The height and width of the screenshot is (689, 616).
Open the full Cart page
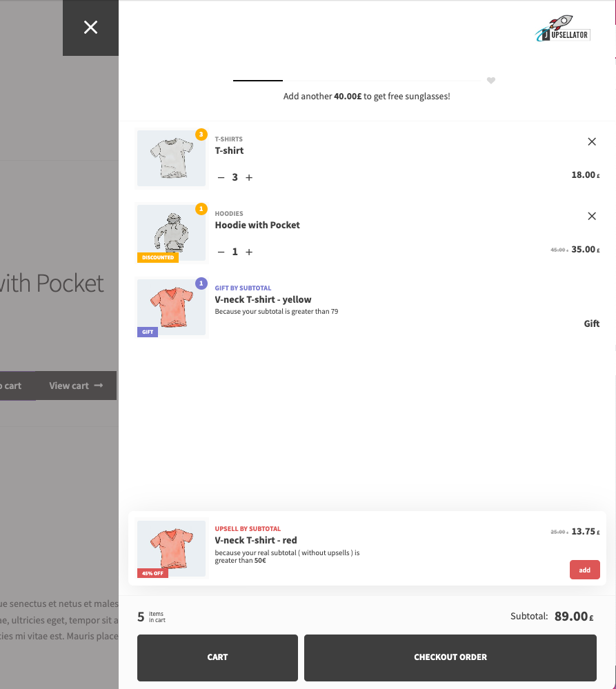(217, 657)
